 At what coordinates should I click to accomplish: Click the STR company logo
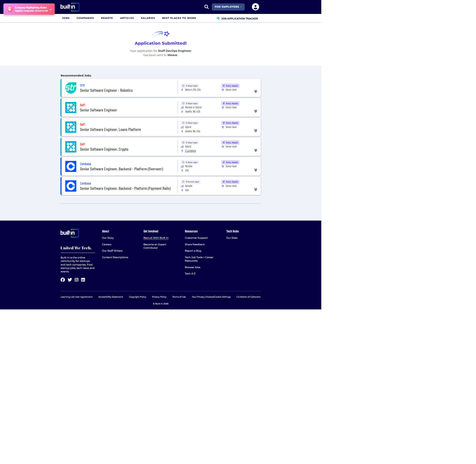(71, 88)
